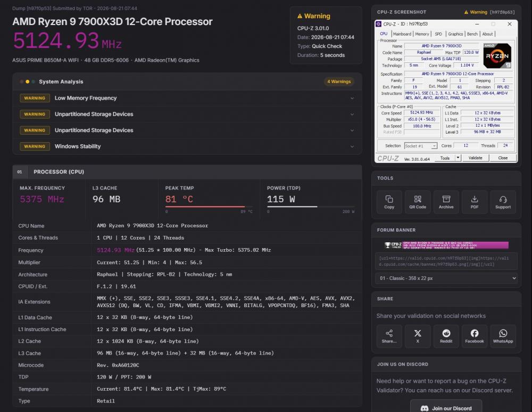
Task: Share validation on X
Action: pos(418,336)
